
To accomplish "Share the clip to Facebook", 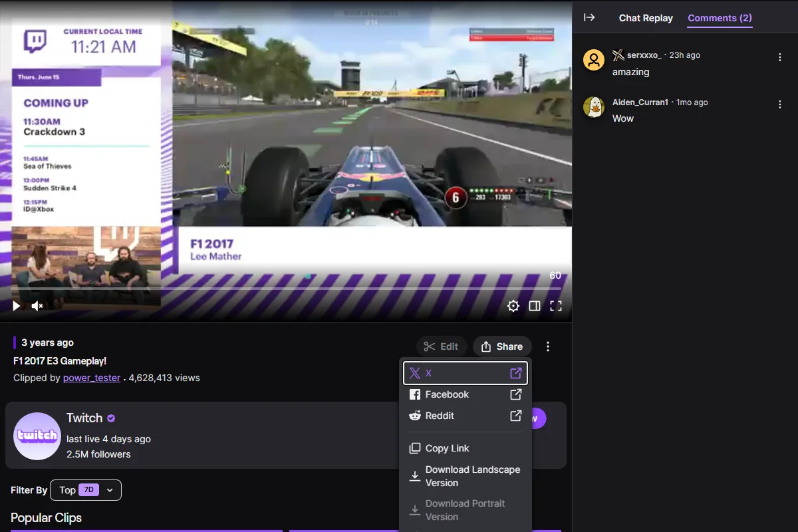I will (x=465, y=394).
